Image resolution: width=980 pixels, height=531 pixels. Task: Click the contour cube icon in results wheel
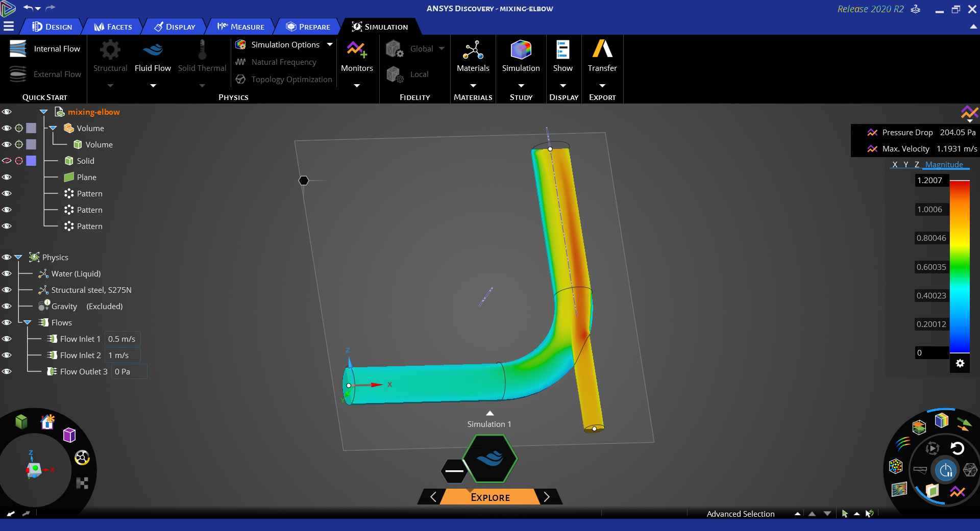pyautogui.click(x=942, y=421)
